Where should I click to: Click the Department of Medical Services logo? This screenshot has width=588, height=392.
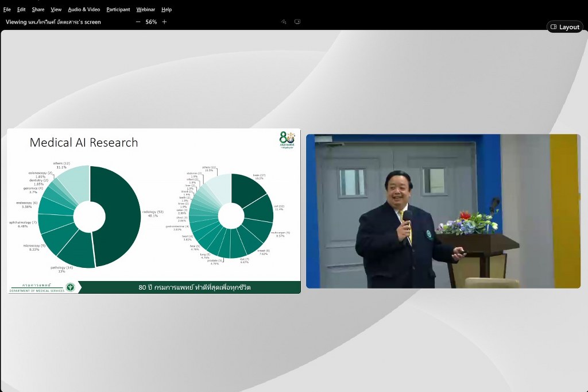click(x=70, y=287)
